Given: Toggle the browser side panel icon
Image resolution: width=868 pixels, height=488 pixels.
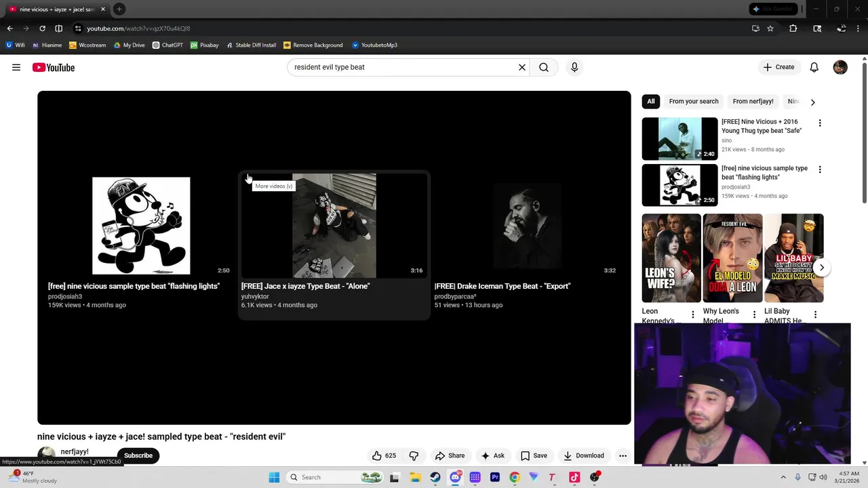Looking at the screenshot, I should click(58, 28).
